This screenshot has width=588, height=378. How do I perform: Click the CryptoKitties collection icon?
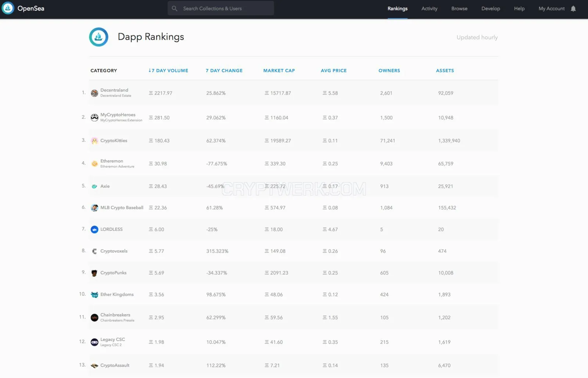coord(94,141)
